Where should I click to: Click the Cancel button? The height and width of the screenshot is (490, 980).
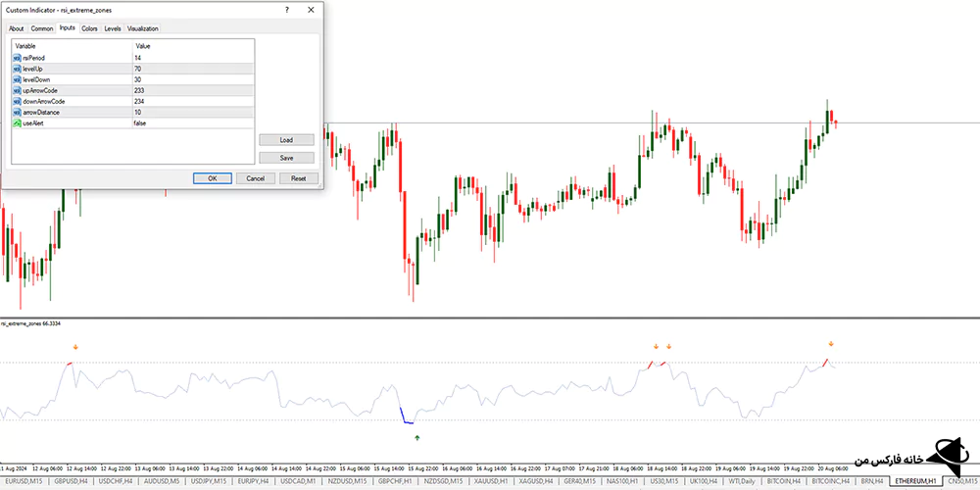pyautogui.click(x=256, y=178)
